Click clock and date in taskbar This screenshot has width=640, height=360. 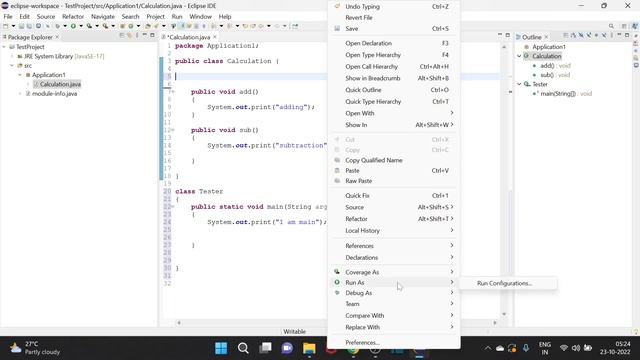(615, 348)
